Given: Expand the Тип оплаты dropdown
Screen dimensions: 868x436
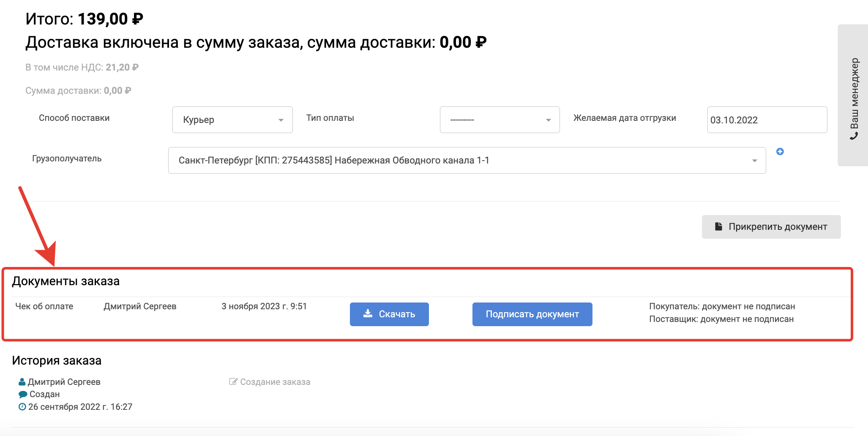Looking at the screenshot, I should [500, 120].
